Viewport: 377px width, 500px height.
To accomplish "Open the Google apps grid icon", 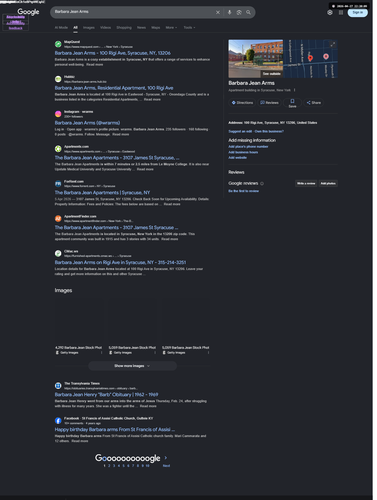I will point(341,12).
